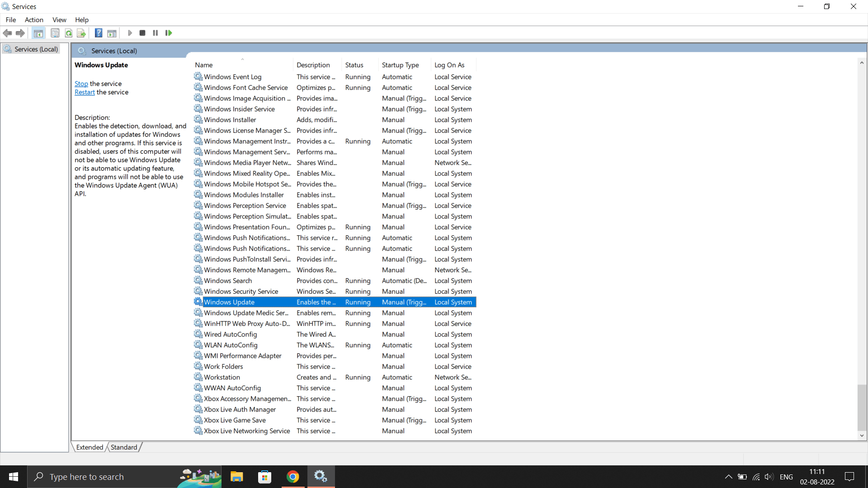868x488 pixels.
Task: Open the Action menu
Action: click(x=34, y=20)
